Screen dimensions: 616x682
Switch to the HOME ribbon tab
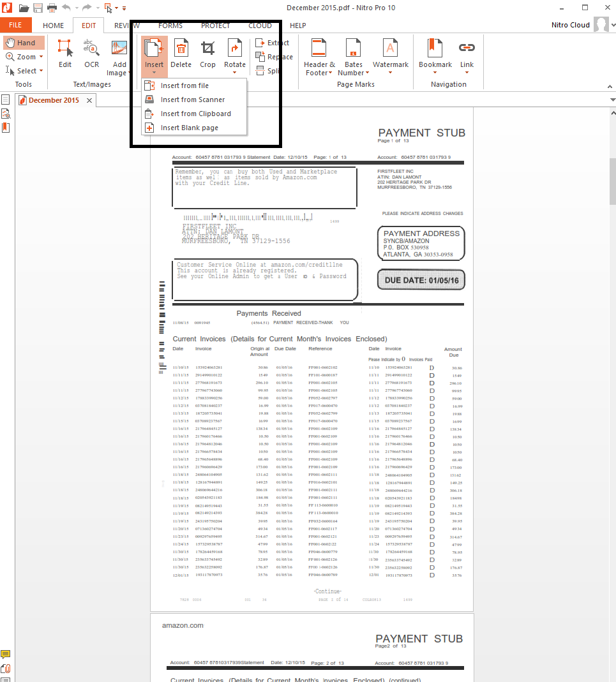[x=53, y=26]
